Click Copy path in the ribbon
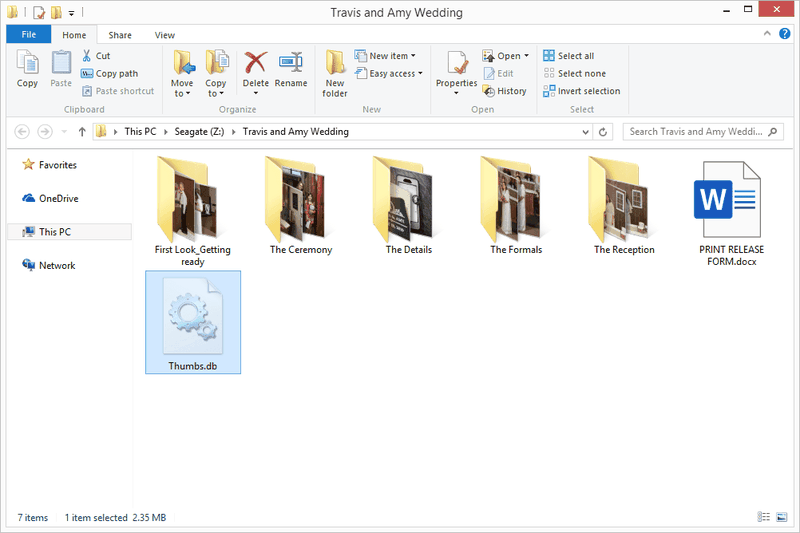 pyautogui.click(x=110, y=73)
